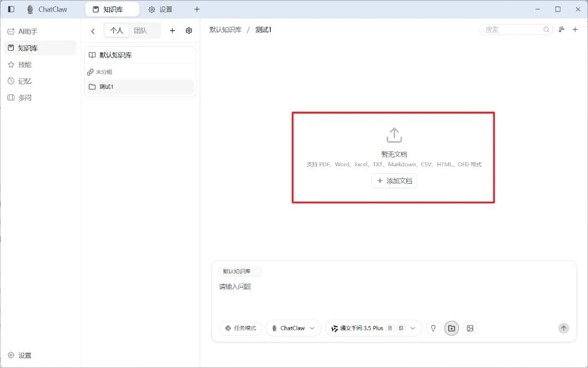Image resolution: width=588 pixels, height=368 pixels.
Task: Toggle the sidebar collapse icon in the title bar
Action: pyautogui.click(x=10, y=9)
